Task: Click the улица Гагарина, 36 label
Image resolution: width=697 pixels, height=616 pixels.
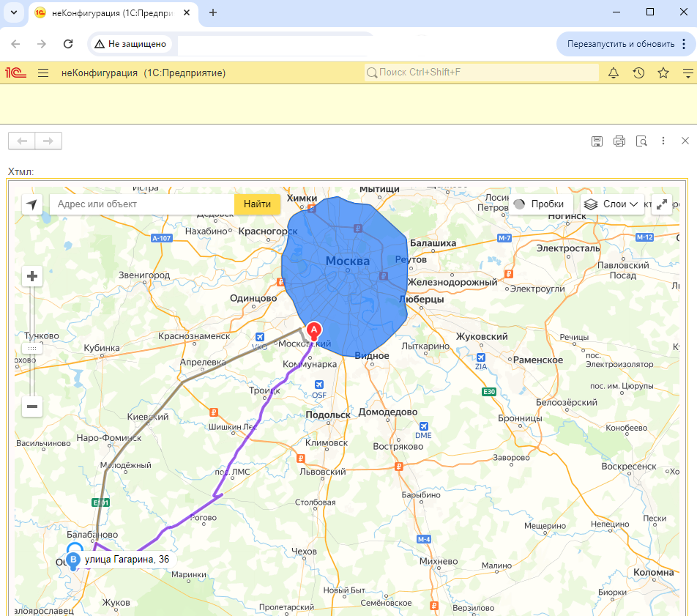Action: click(127, 560)
